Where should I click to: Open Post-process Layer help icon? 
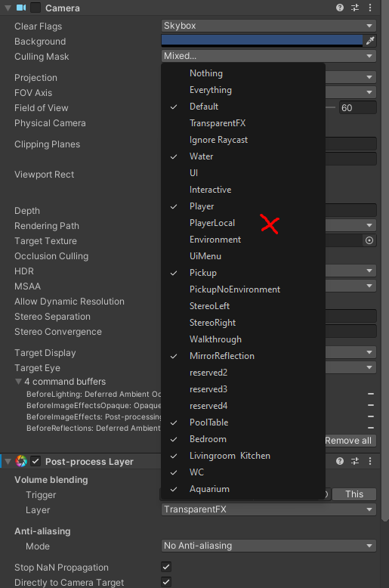coord(340,461)
